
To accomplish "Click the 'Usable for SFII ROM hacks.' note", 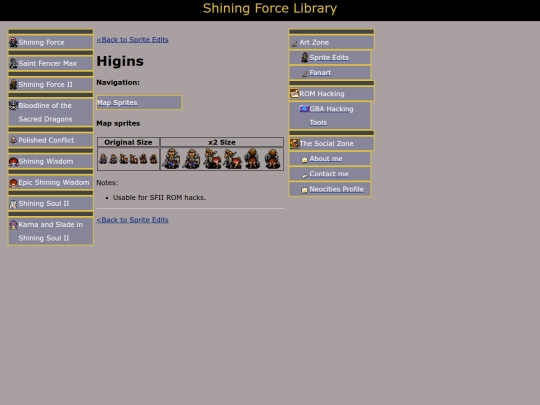I will click(x=159, y=198).
